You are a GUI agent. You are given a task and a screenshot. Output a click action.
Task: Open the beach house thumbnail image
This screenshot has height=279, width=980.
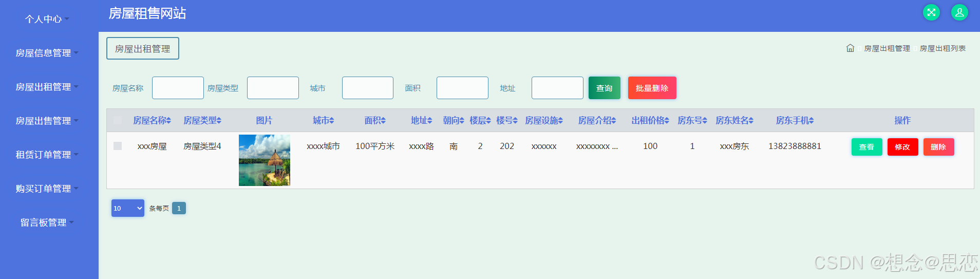(x=265, y=160)
